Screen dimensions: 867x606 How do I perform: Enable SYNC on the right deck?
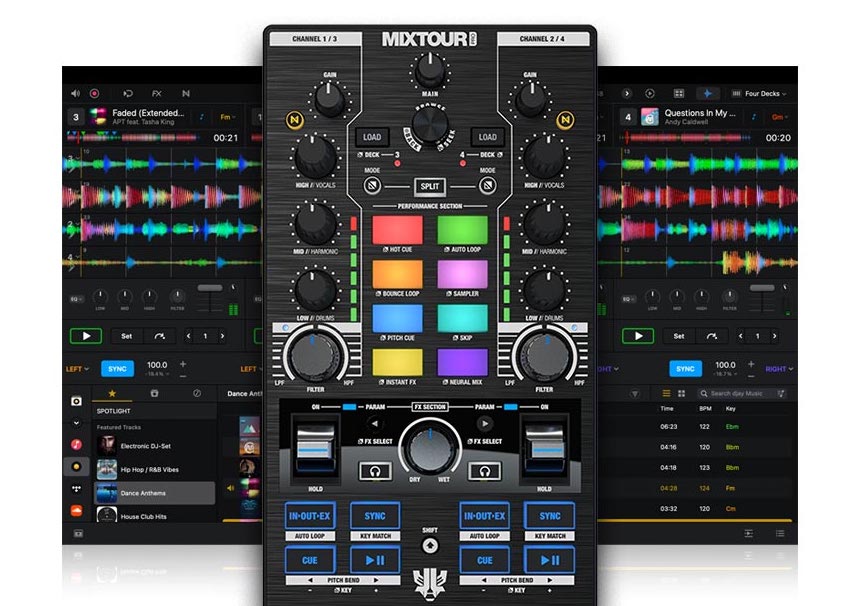coord(687,368)
